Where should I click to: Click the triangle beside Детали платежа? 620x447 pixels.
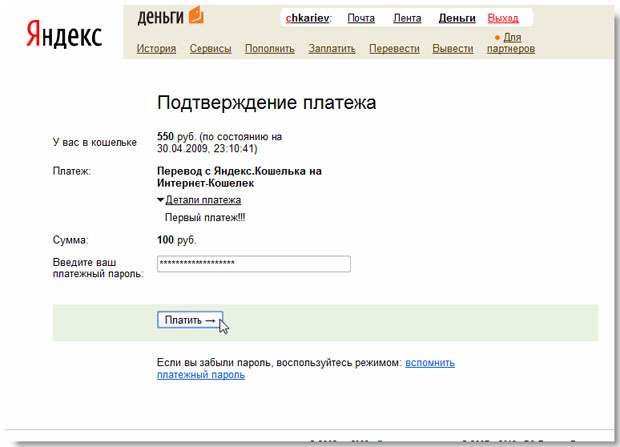coord(160,200)
